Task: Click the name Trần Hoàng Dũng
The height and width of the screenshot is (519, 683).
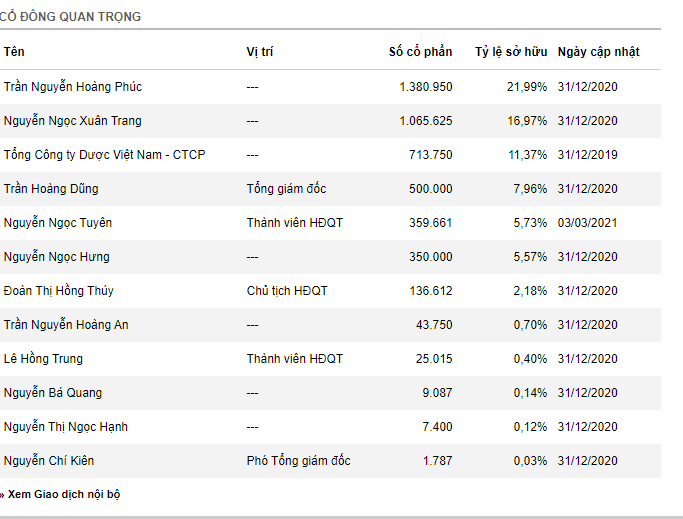Action: pos(51,189)
